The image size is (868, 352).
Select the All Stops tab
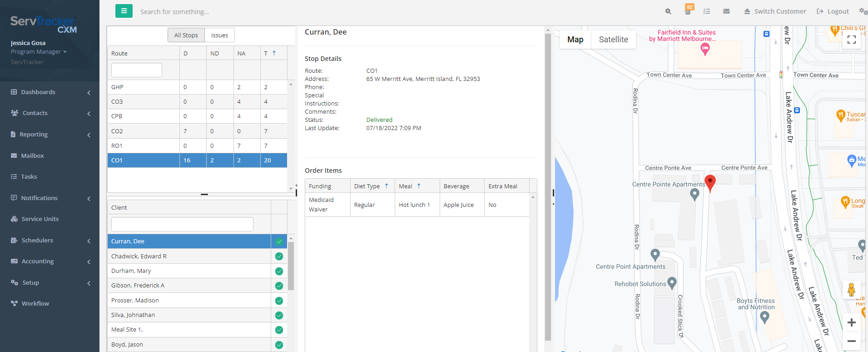186,35
